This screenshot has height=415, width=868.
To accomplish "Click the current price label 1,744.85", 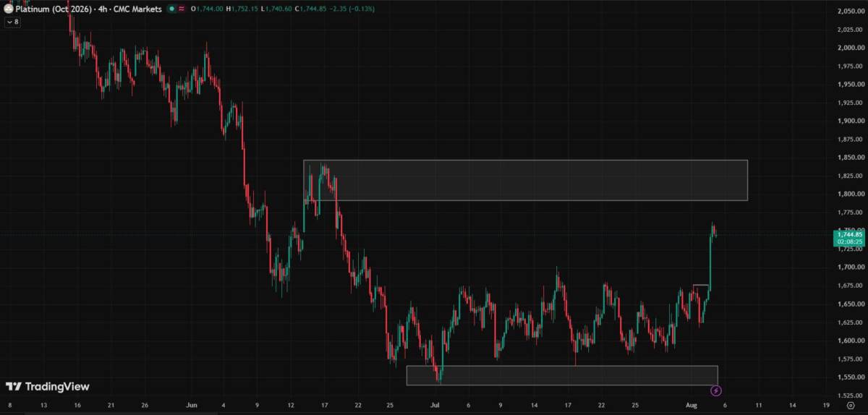I will tap(849, 234).
